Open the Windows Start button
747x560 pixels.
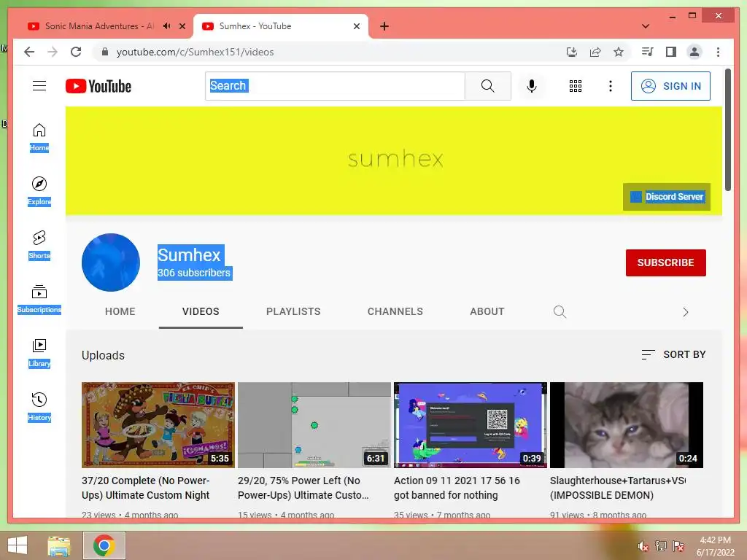click(x=18, y=545)
